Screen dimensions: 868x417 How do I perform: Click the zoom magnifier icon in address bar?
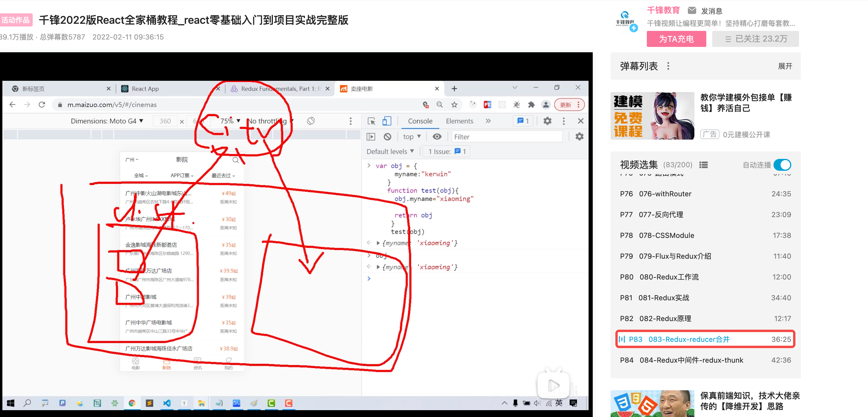(x=439, y=105)
